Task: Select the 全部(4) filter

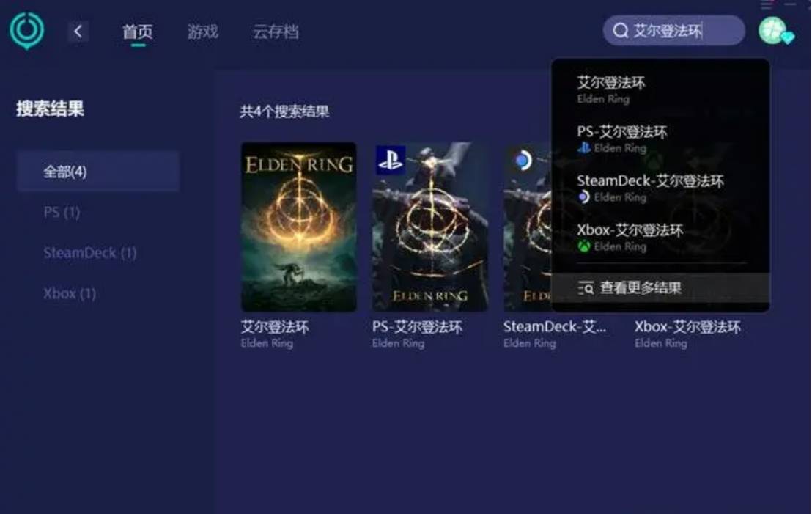Action: click(98, 172)
